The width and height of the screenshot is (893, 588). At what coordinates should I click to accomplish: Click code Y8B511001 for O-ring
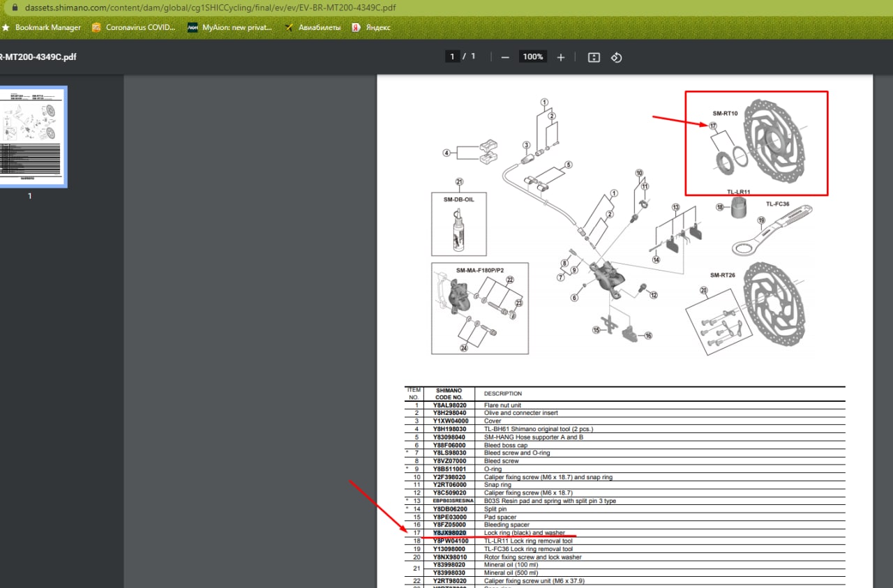(x=449, y=469)
